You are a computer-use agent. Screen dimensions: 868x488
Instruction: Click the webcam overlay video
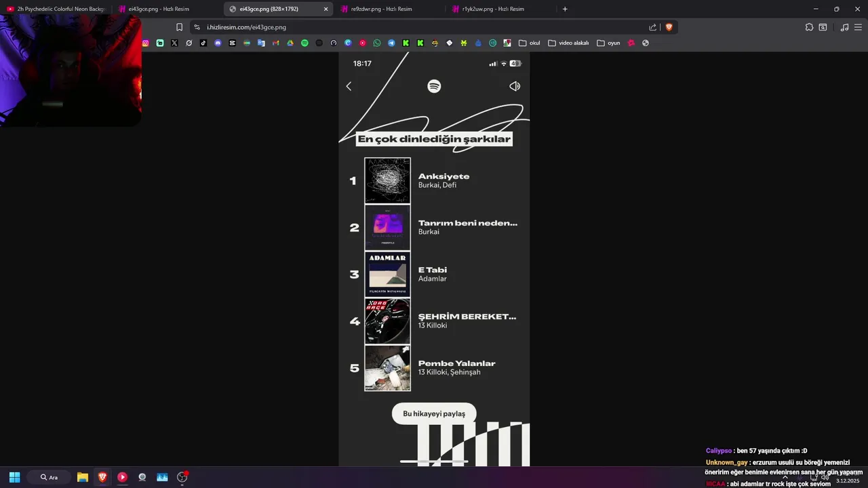pos(71,70)
